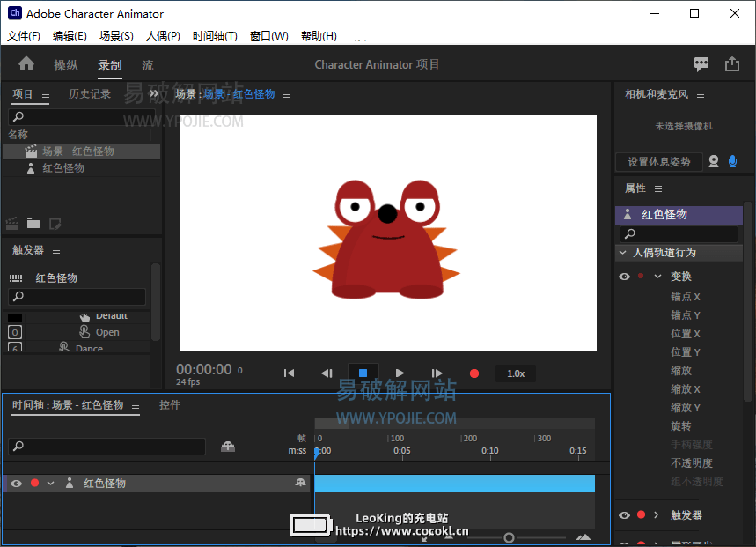The image size is (756, 547).
Task: Click the triggers panel search field
Action: coord(77,296)
